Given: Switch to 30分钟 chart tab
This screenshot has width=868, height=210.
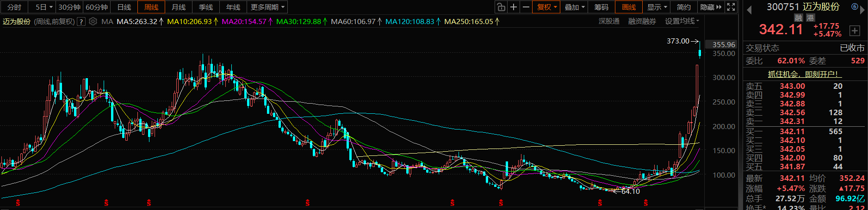Looking at the screenshot, I should click(x=69, y=7).
